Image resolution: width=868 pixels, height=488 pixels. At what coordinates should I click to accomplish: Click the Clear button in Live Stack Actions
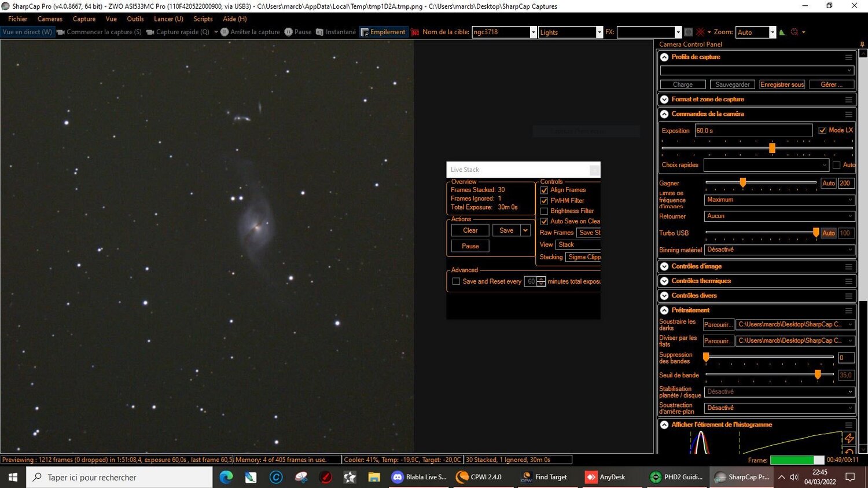pos(469,230)
